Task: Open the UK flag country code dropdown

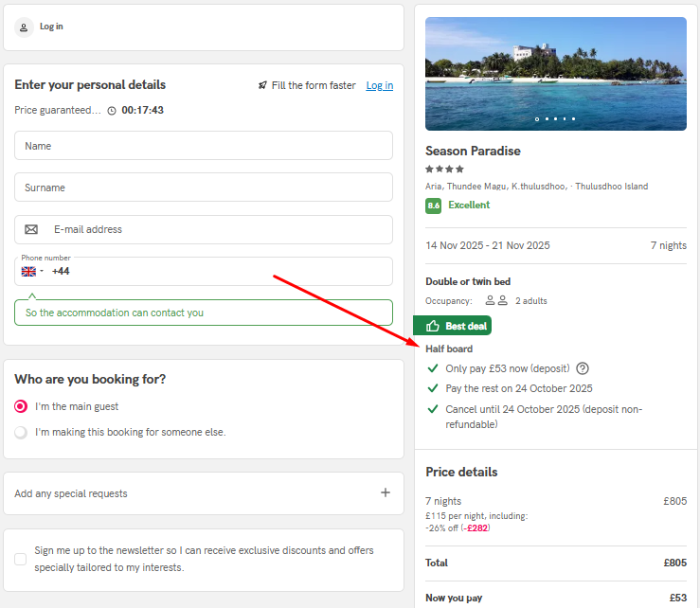Action: pyautogui.click(x=32, y=272)
